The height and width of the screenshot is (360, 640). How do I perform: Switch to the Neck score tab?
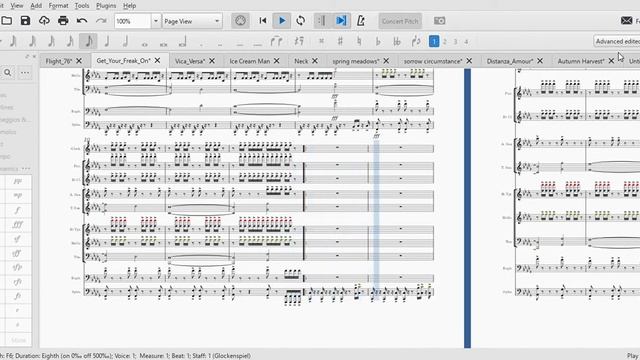tap(301, 61)
